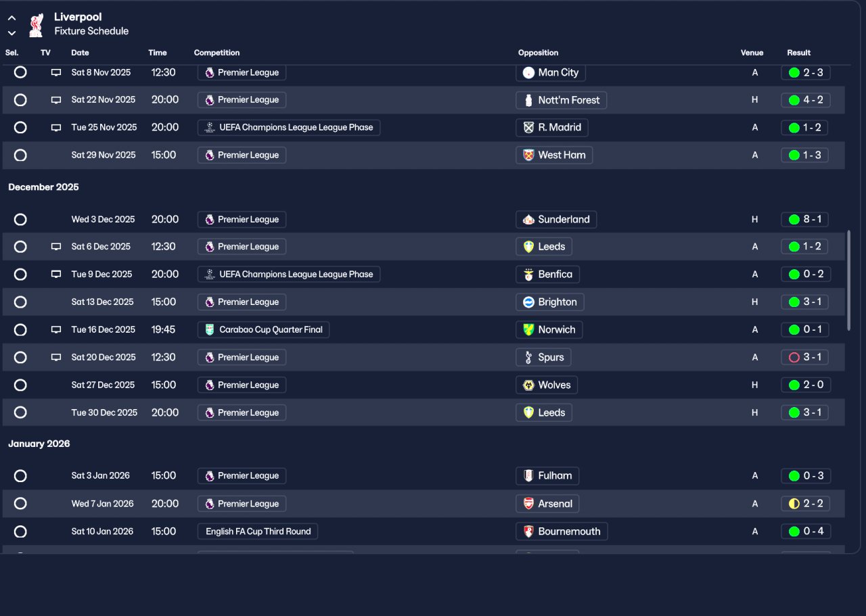Open the 0 - 4 Bournemouth result
This screenshot has width=866, height=616.
pos(805,531)
